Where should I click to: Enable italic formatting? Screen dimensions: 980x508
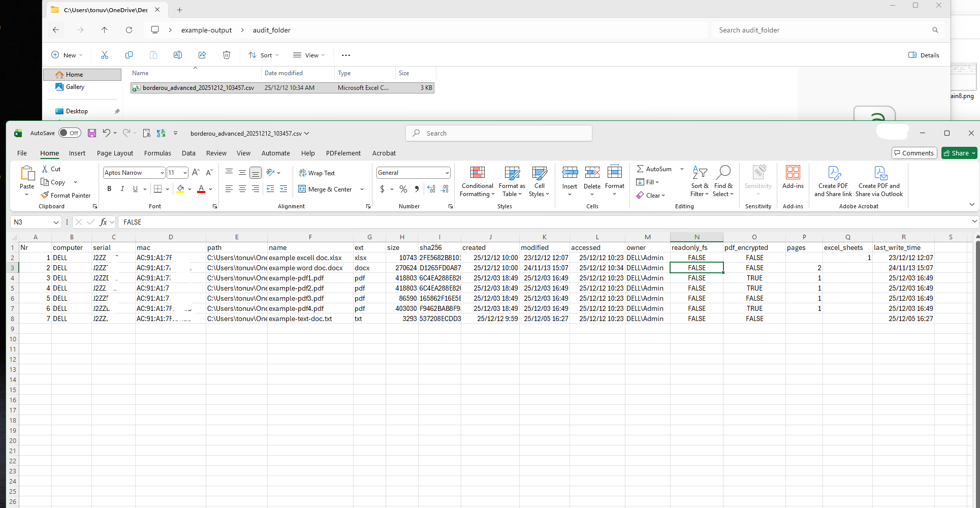(122, 188)
